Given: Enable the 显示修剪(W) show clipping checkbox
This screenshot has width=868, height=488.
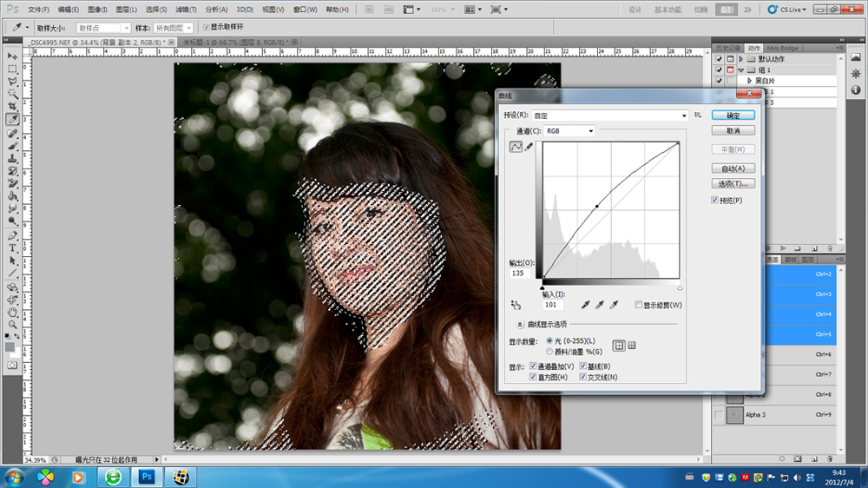Looking at the screenshot, I should [x=639, y=305].
